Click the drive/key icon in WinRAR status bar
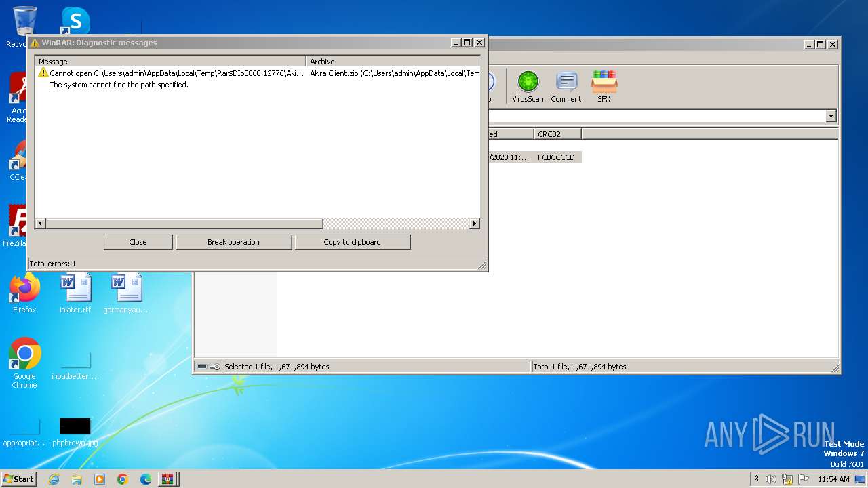This screenshot has height=488, width=868. (208, 367)
